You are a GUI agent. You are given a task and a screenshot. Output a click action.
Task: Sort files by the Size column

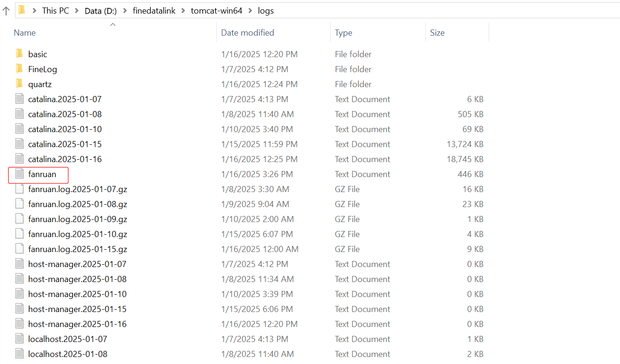[x=437, y=32]
